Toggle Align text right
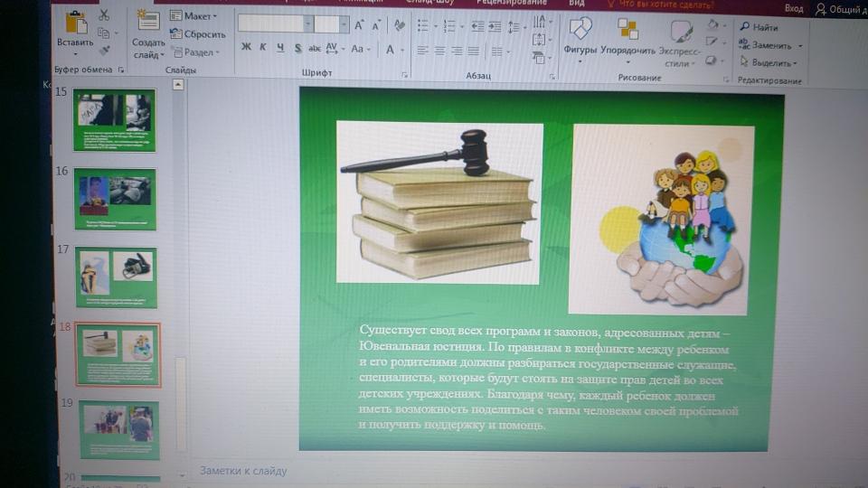 [457, 52]
